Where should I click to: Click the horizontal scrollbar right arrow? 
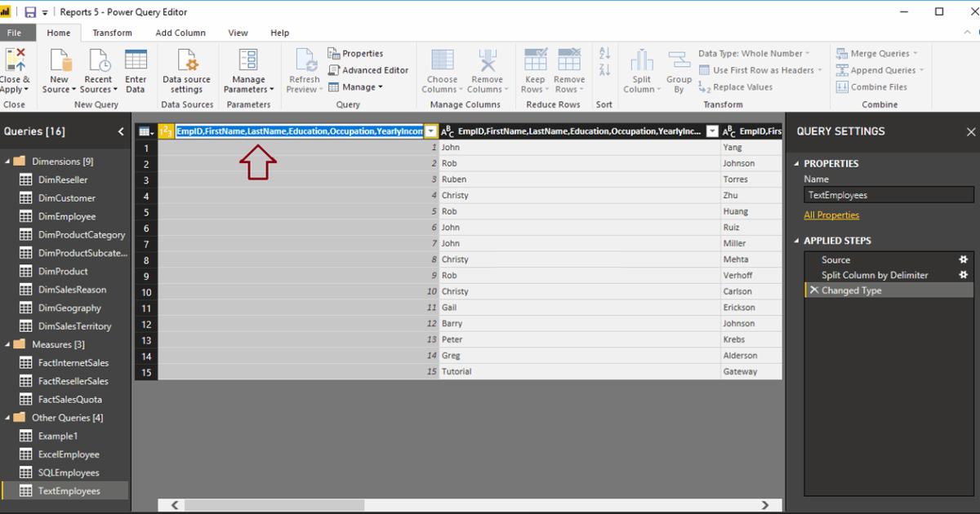(x=765, y=506)
